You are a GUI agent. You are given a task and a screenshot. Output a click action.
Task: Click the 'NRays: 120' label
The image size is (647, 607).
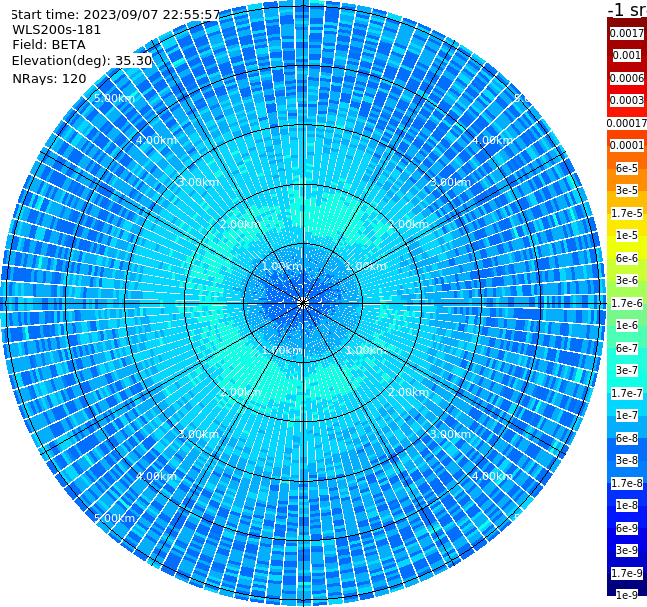(x=49, y=78)
